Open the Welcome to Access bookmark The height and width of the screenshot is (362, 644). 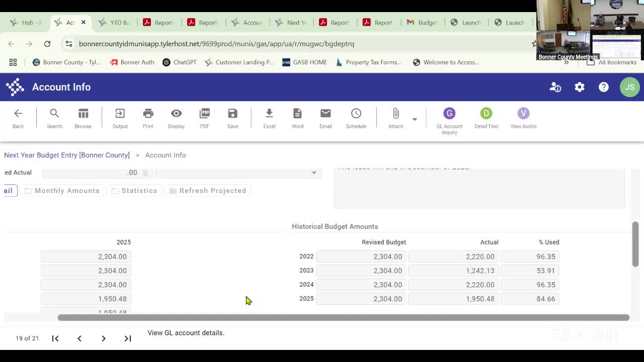click(x=446, y=62)
